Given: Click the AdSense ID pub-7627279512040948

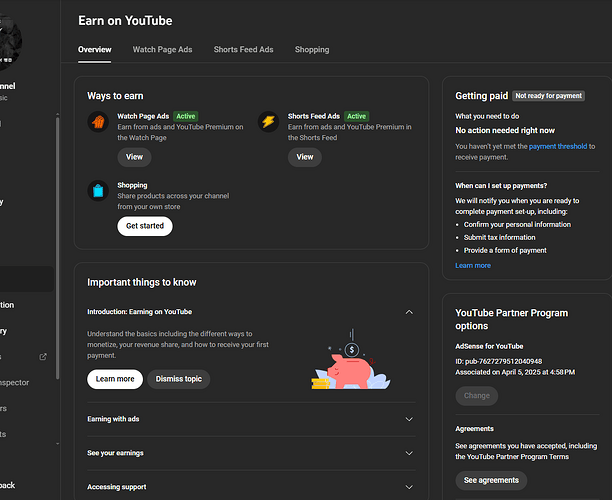Looking at the screenshot, I should pos(498,361).
